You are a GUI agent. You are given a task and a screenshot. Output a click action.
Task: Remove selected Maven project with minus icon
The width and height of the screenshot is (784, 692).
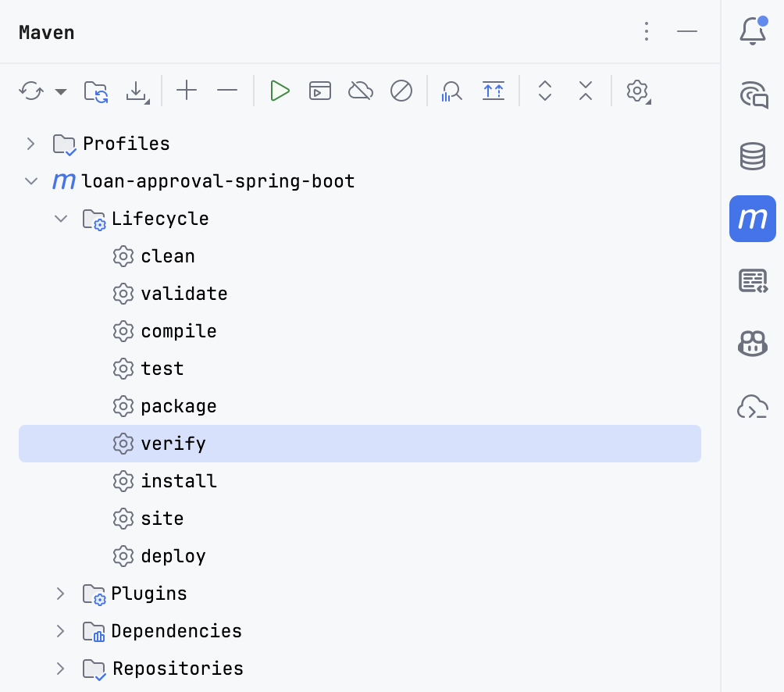click(227, 91)
